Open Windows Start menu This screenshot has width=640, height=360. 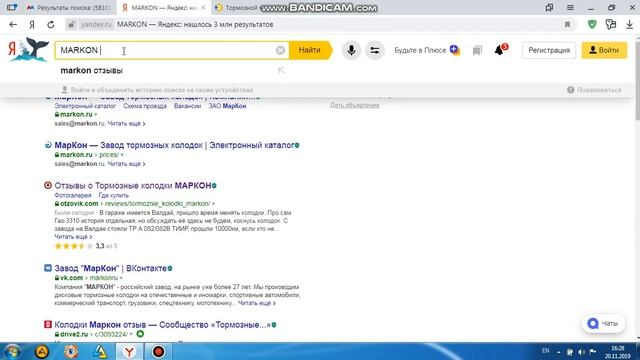(x=12, y=351)
